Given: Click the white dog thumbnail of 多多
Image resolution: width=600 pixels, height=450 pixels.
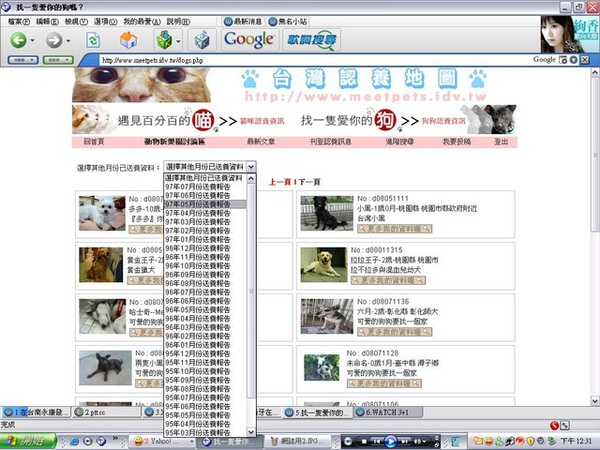Looking at the screenshot, I should (x=102, y=213).
